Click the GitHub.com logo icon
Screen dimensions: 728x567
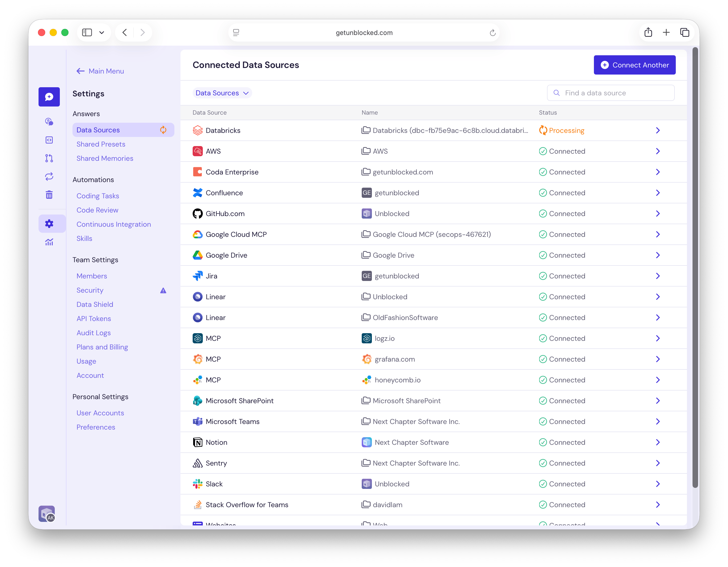click(x=198, y=214)
